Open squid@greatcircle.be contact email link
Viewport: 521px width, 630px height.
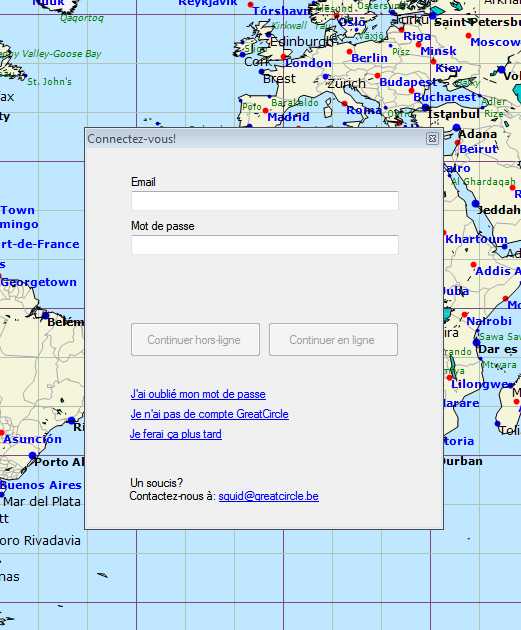[268, 496]
